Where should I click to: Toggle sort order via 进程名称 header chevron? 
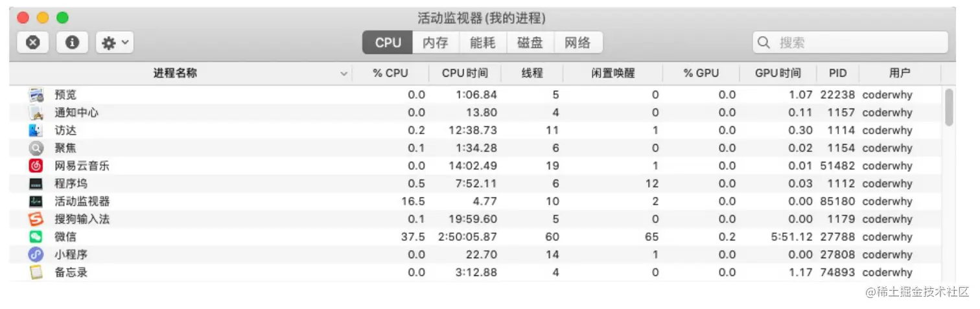[344, 74]
